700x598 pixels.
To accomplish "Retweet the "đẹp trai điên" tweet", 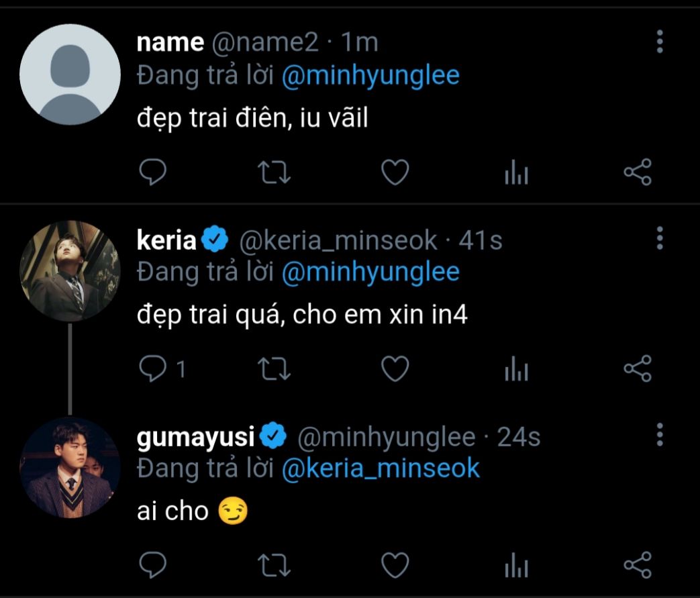I will 274,172.
